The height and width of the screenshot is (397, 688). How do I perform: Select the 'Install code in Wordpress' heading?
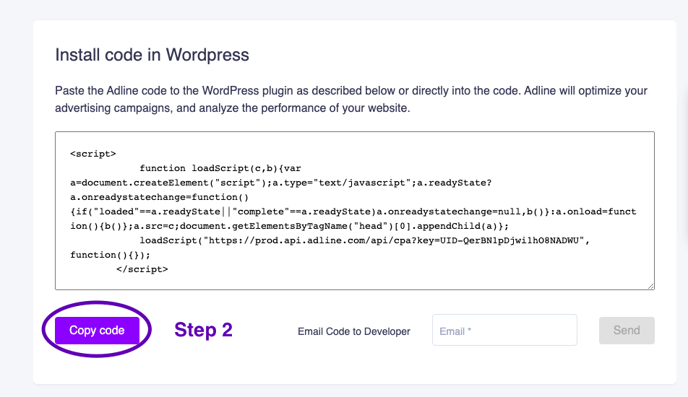(x=152, y=55)
